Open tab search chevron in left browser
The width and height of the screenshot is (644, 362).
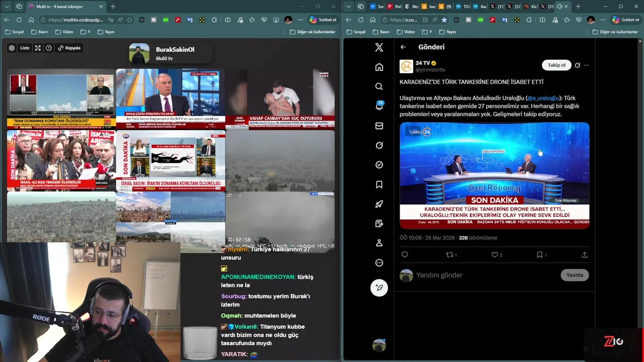coord(7,7)
